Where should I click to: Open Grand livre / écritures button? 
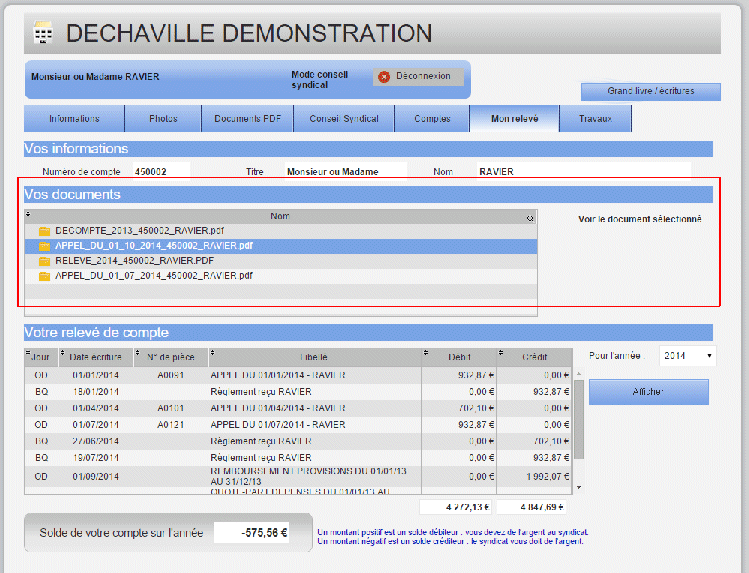tap(651, 91)
